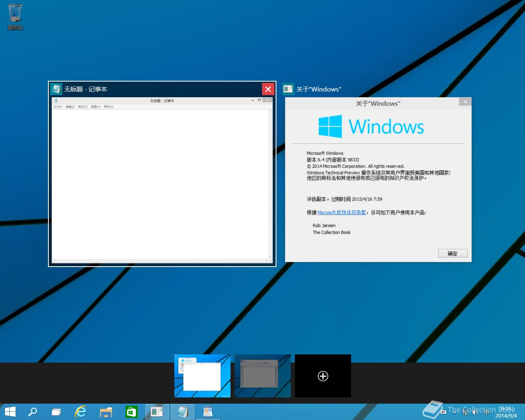Screen dimensions: 525x420
Task: Add a new desktop with plus button
Action: pyautogui.click(x=323, y=376)
